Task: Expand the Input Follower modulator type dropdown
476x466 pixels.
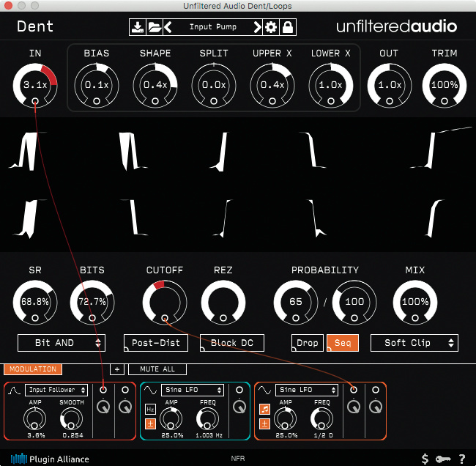Action: click(x=56, y=390)
